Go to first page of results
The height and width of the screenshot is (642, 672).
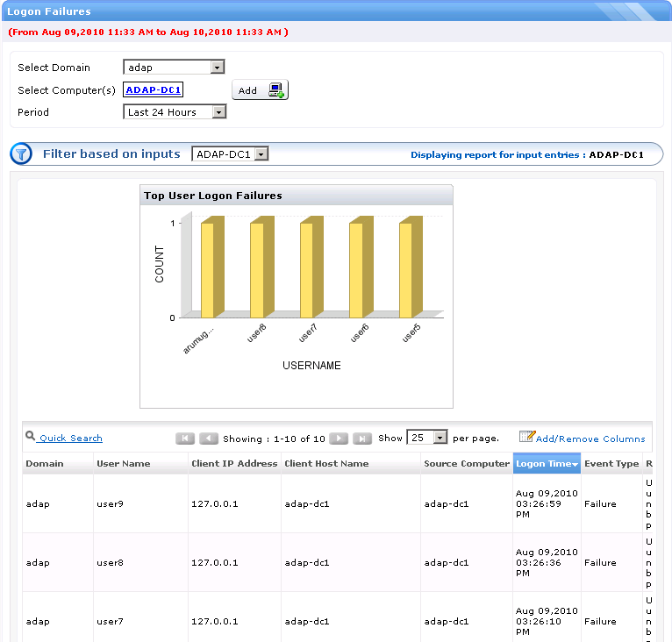[x=185, y=439]
